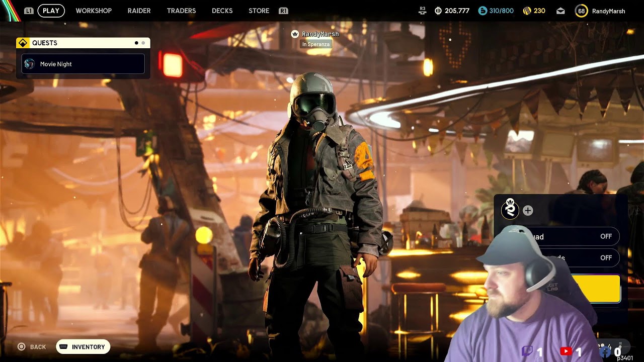Open the INVENTORY button

83,347
